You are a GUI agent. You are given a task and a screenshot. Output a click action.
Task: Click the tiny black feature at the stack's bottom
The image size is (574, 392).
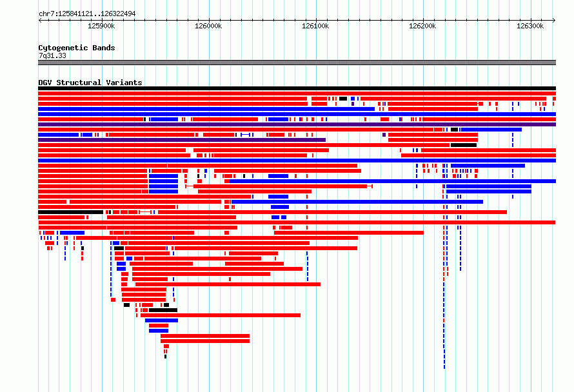166,357
